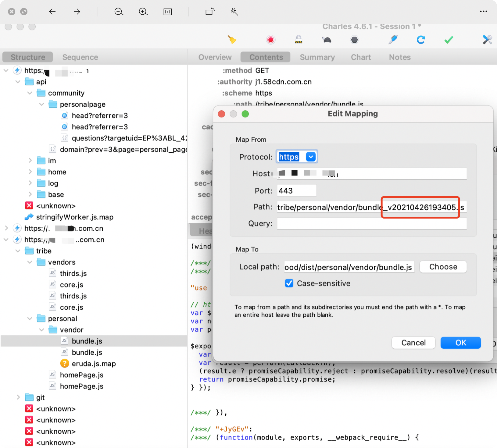Click the first homePage.js file
Image resolution: width=497 pixels, height=448 pixels.
(81, 375)
